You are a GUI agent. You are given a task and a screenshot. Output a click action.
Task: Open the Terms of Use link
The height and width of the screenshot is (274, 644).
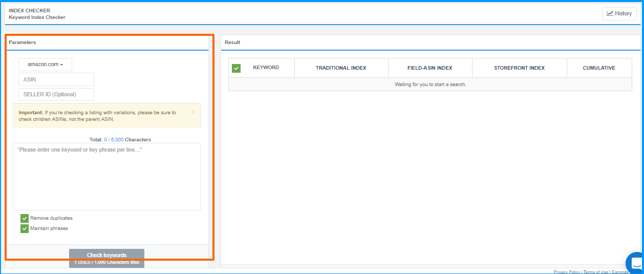(x=596, y=272)
